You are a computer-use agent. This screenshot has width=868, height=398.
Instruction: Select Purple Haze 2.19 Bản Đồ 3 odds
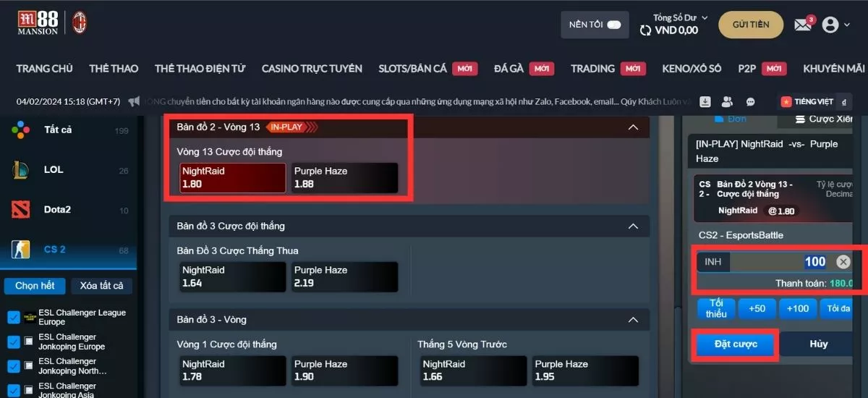pos(344,276)
